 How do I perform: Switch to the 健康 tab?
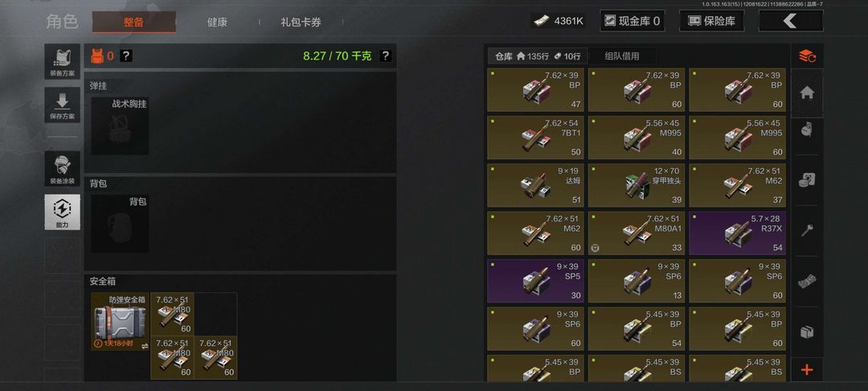pyautogui.click(x=217, y=23)
